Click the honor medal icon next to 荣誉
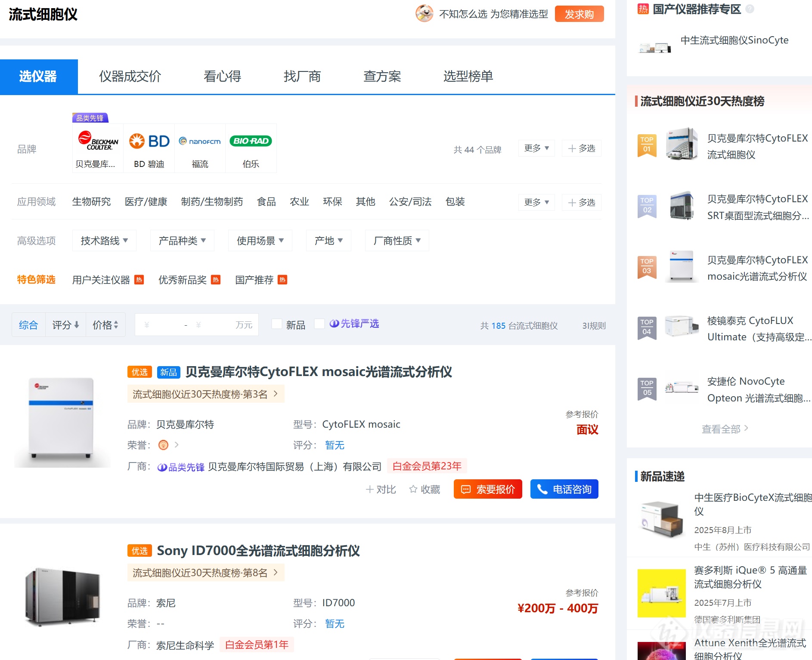This screenshot has width=812, height=660. 163,445
